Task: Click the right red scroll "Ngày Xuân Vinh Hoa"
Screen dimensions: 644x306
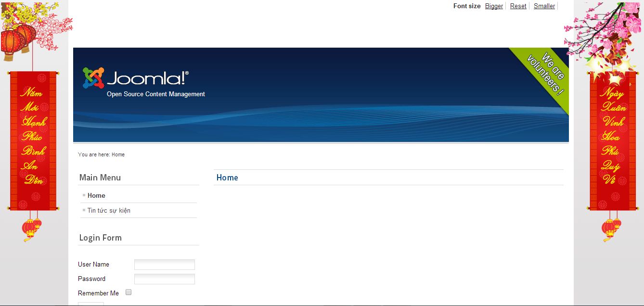Action: [613, 140]
